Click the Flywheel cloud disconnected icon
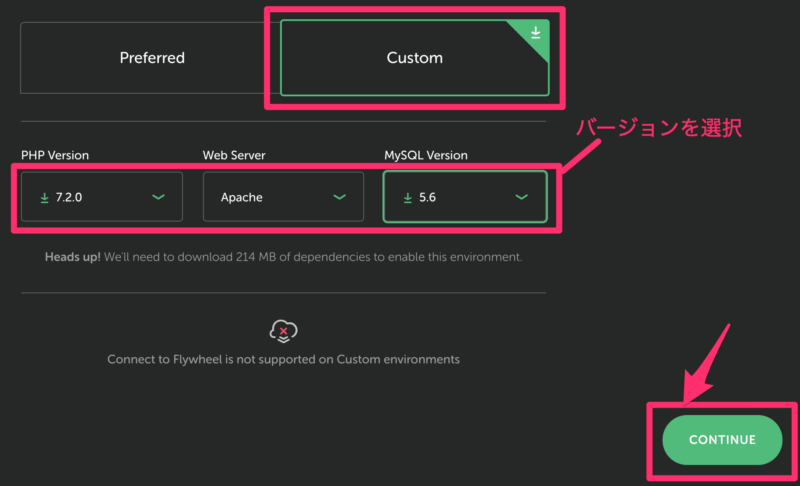The width and height of the screenshot is (800, 486). 283,331
